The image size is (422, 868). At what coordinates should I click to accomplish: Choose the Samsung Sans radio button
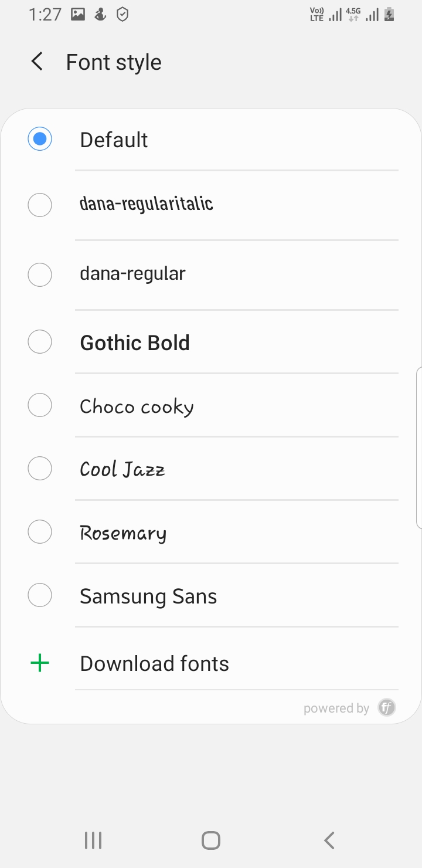coord(40,596)
